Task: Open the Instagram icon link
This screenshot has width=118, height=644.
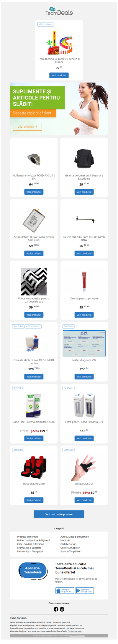Action: pos(62,609)
